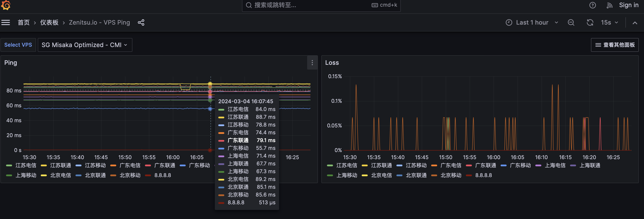Toggle 广东联通 series in Loss legend

click(x=485, y=165)
